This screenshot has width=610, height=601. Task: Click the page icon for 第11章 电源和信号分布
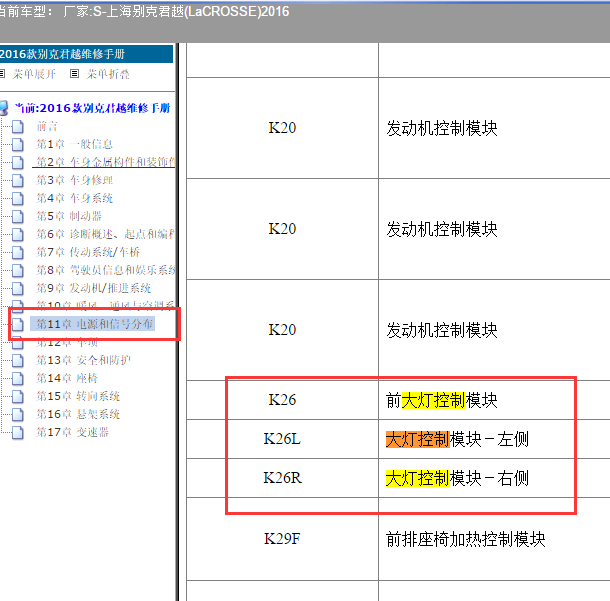[18, 324]
